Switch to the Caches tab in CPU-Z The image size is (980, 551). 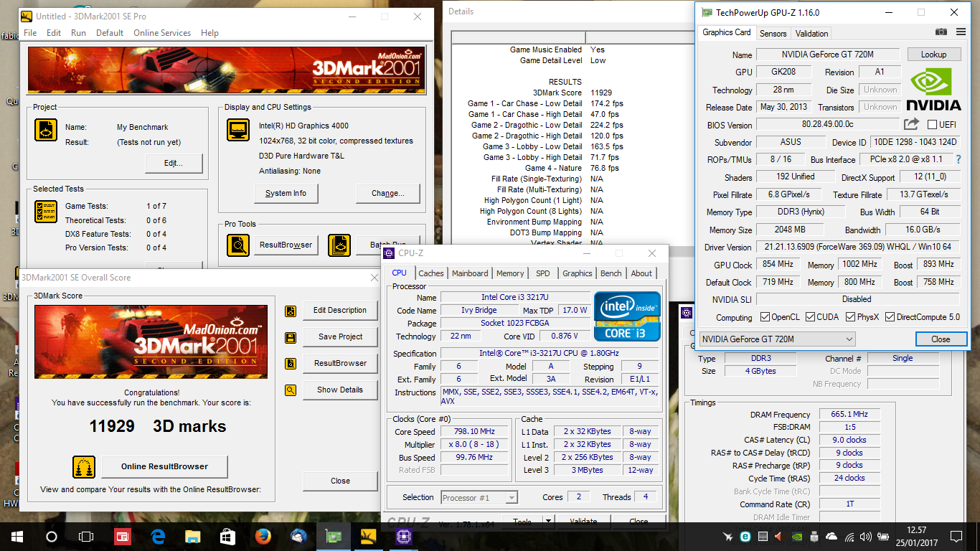tap(431, 273)
